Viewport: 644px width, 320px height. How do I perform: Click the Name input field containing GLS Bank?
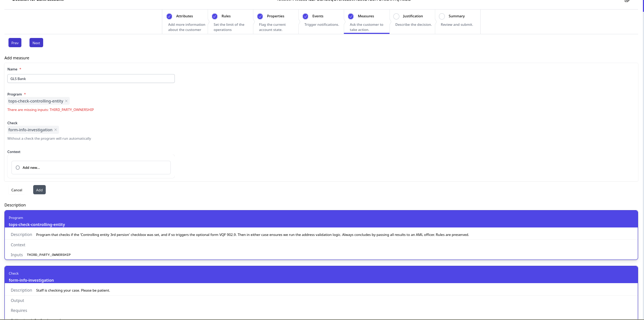click(x=91, y=79)
